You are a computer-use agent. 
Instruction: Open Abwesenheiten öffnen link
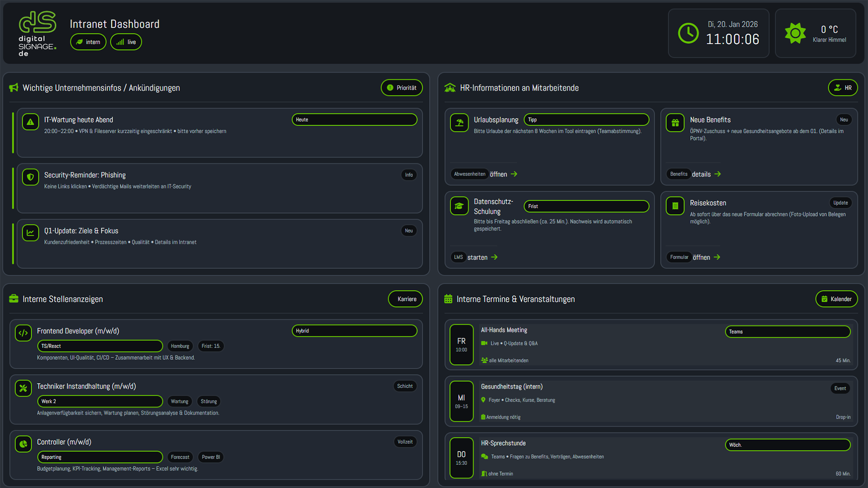click(x=484, y=174)
